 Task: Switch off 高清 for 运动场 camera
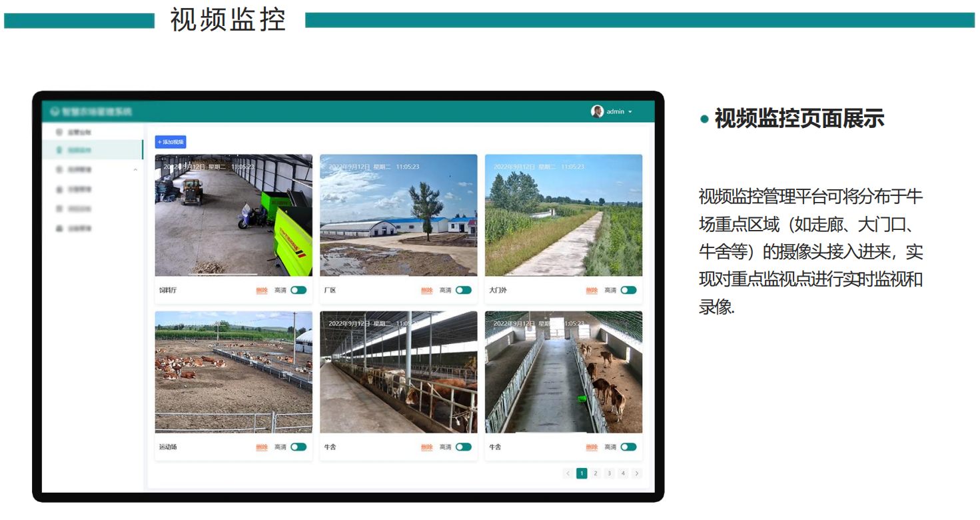pos(298,447)
